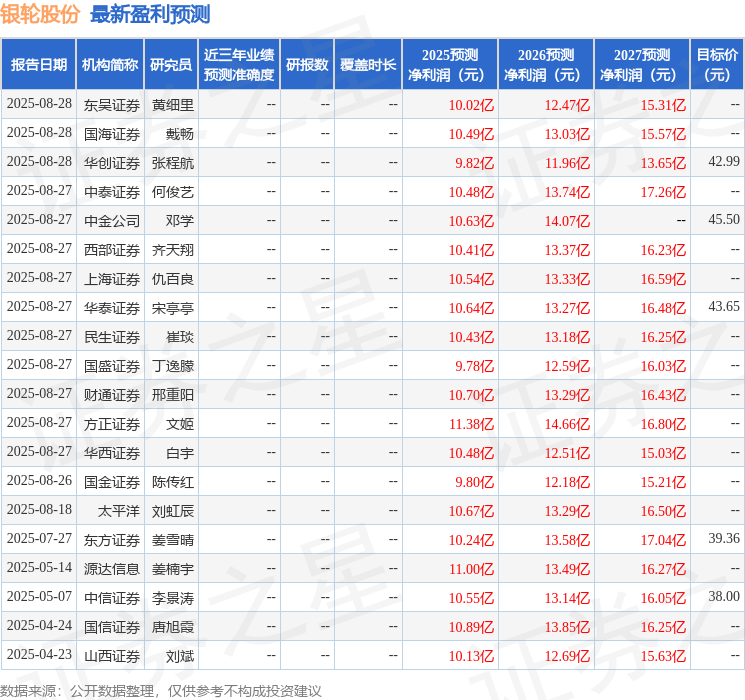Select the 研究员 column header
Image resolution: width=745 pixels, height=700 pixels.
(x=171, y=65)
